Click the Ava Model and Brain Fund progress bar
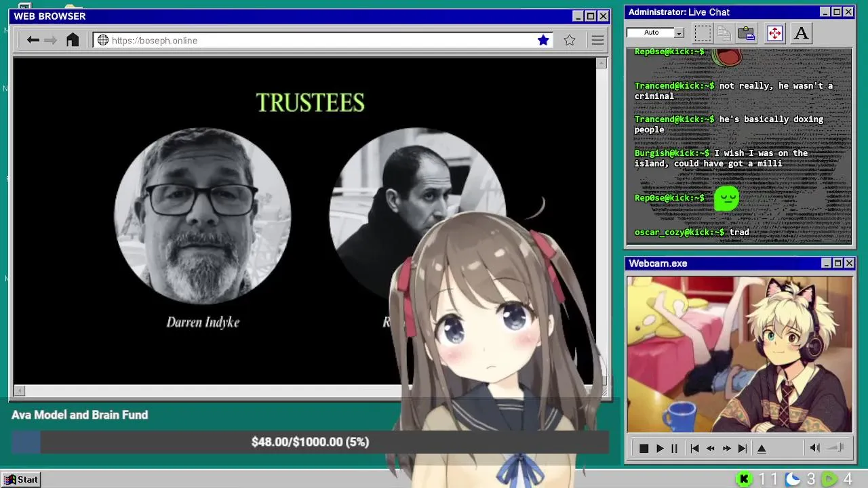868x488 pixels. (310, 442)
